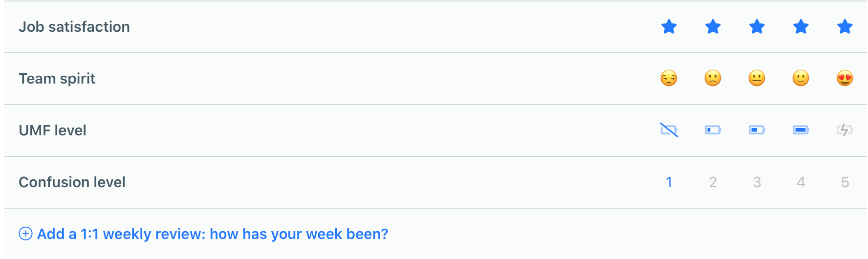Screen dimensions: 868x259
Task: Select neutral face emoji for Team spirit
Action: (757, 78)
